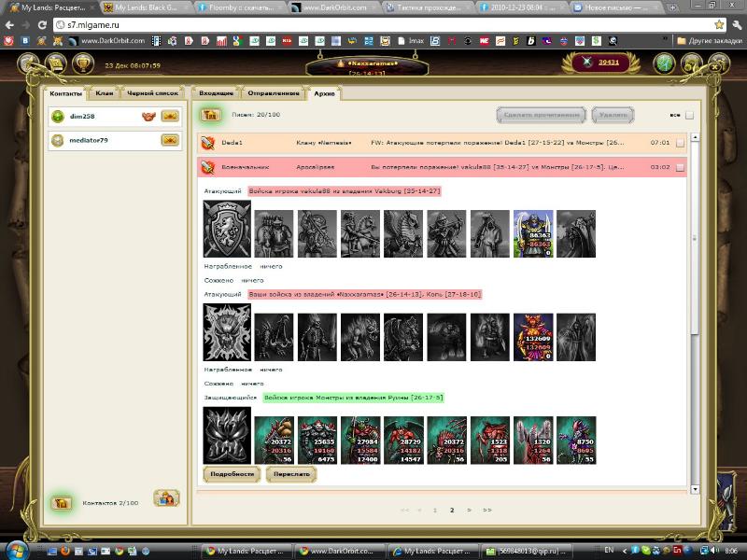This screenshot has height=560, width=747.
Task: Click the two-people icon at the bottom of the contacts panel
Action: click(x=166, y=498)
